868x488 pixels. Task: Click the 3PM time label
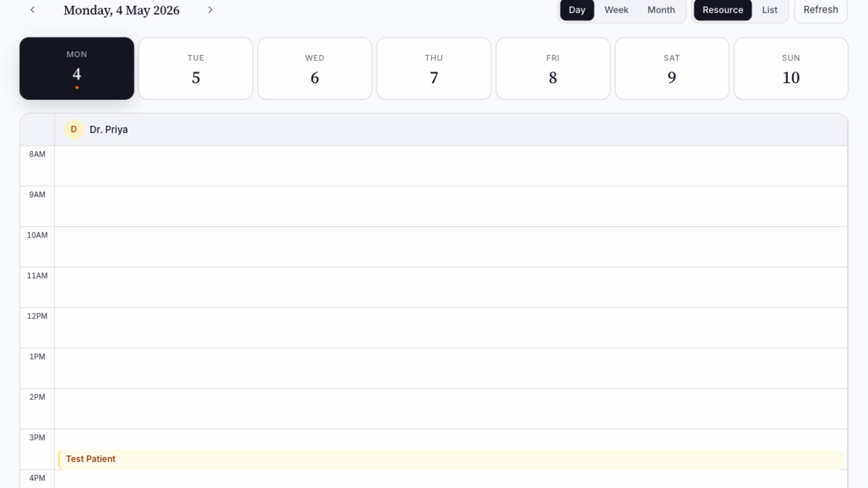37,438
